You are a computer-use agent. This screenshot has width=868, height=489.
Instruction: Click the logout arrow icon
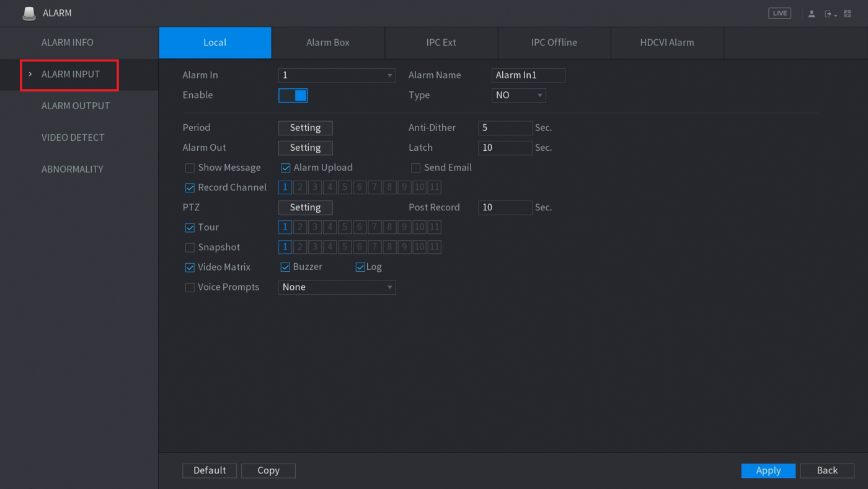828,14
